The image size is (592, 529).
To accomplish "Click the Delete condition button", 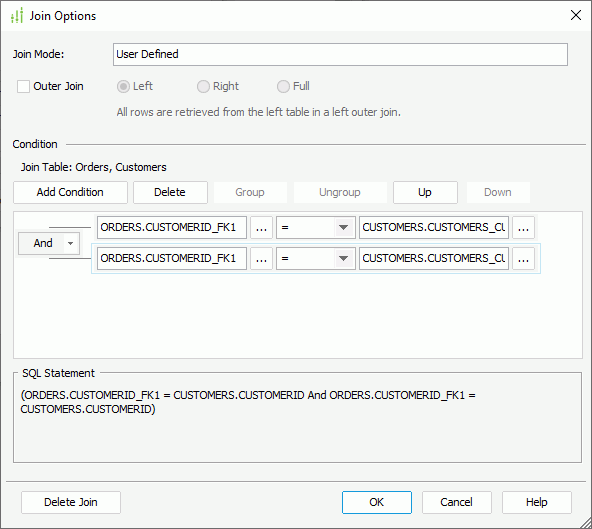I will (170, 192).
